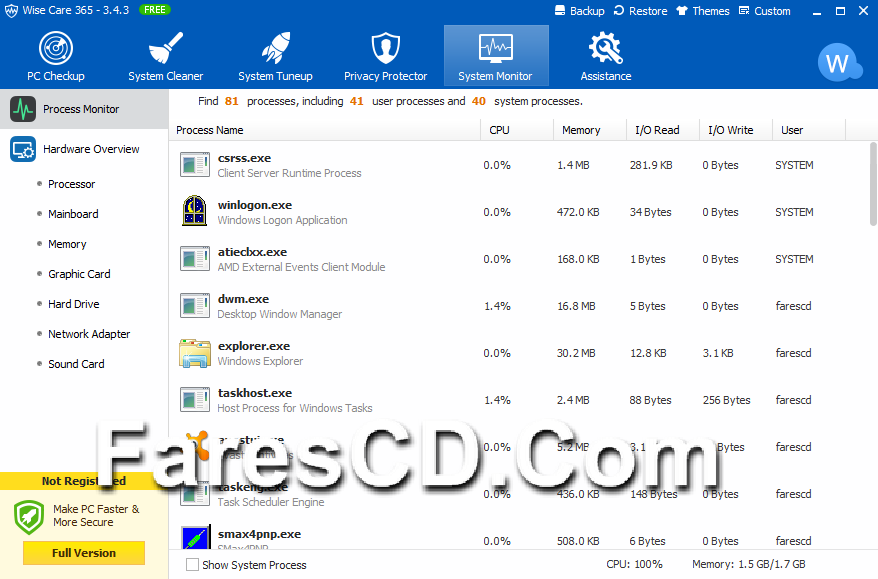Open the PC Checkup radar icon
This screenshot has width=878, height=579.
tap(56, 48)
